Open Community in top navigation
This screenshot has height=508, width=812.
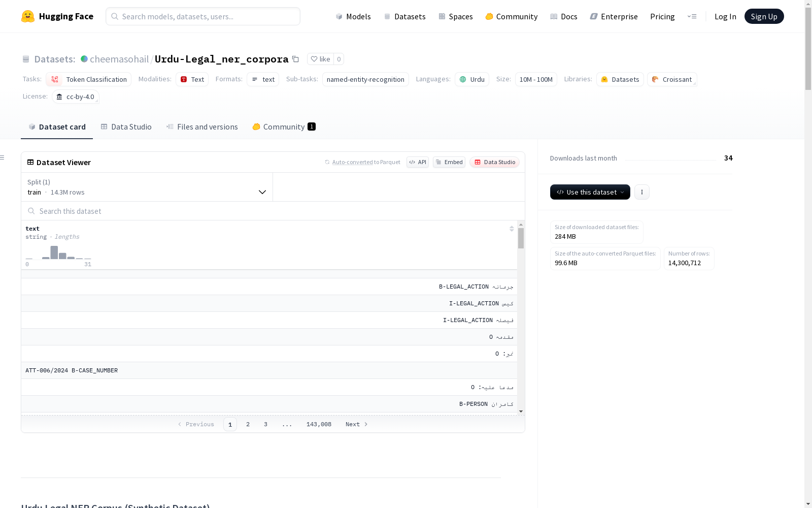[x=512, y=16]
